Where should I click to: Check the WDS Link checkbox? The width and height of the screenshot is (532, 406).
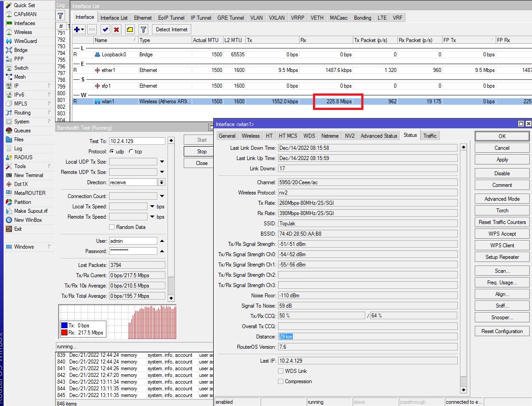coord(281,371)
